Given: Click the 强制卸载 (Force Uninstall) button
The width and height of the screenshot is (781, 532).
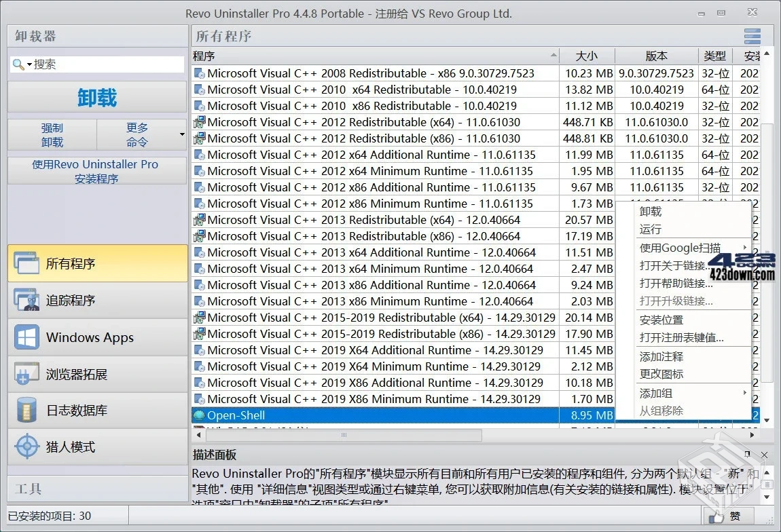Looking at the screenshot, I should [52, 134].
